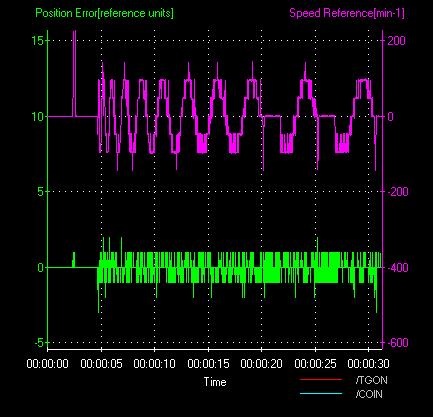Image resolution: width=440 pixels, height=417 pixels.
Task: Click the Time axis label
Action: point(215,382)
